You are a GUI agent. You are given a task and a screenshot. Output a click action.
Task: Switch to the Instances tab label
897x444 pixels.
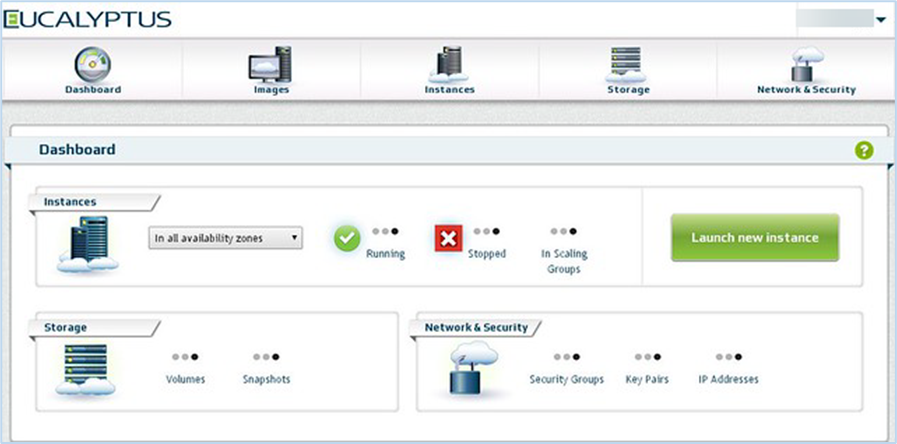point(450,90)
